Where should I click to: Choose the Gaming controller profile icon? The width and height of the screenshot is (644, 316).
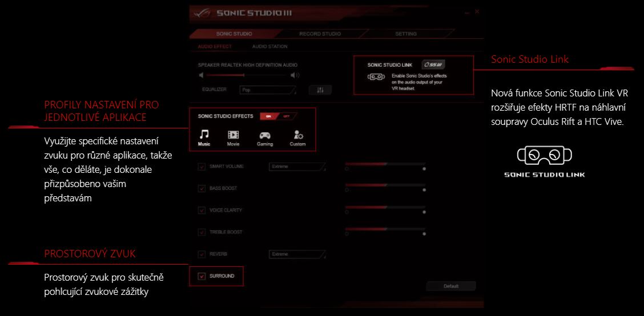(265, 135)
